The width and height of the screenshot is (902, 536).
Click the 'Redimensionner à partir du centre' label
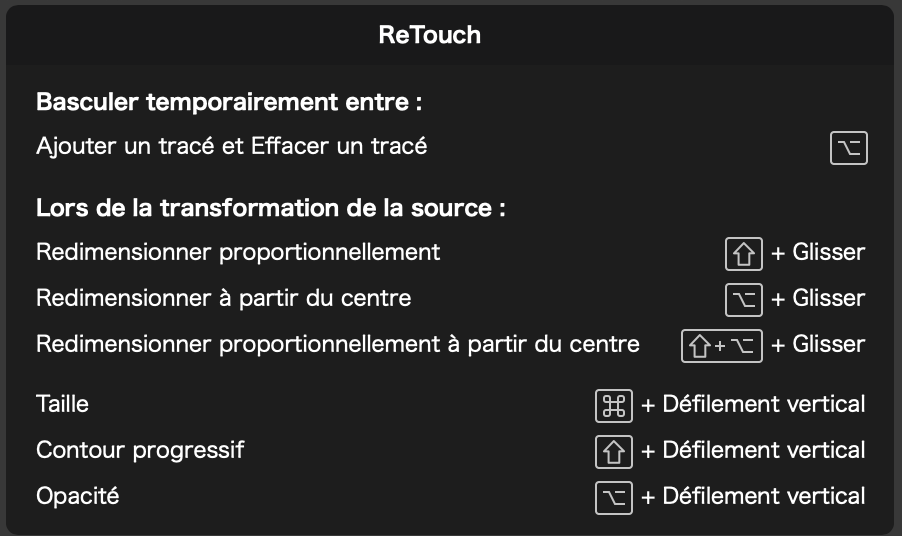point(223,298)
